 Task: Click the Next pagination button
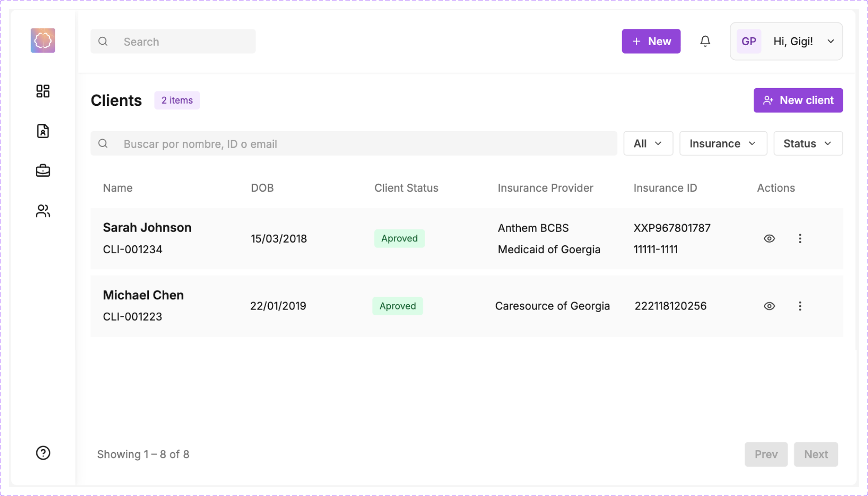(x=816, y=454)
